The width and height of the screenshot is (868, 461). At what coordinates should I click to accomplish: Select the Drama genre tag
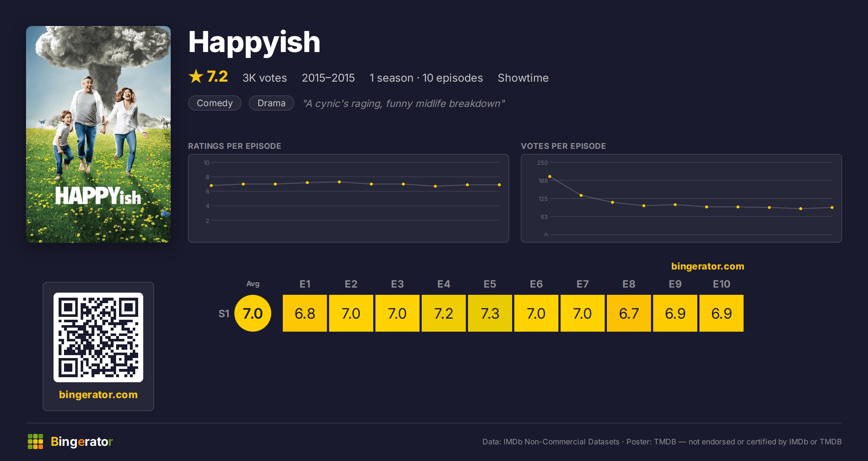(x=272, y=103)
